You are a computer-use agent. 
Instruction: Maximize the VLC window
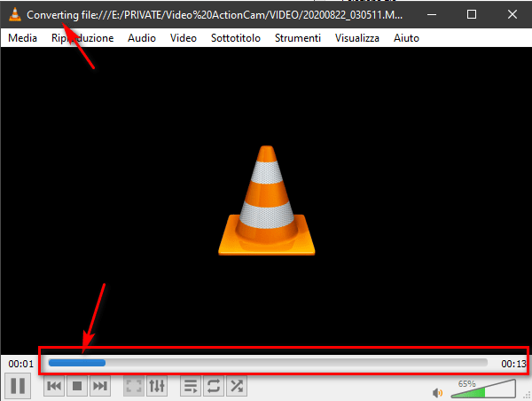(472, 14)
